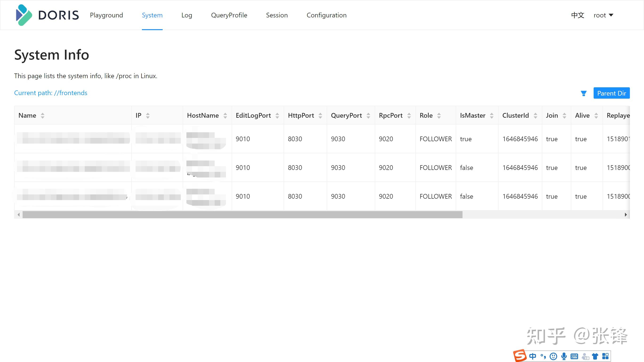The width and height of the screenshot is (644, 362).
Task: Click Sogou IME soft keyboard icon
Action: [x=574, y=356]
